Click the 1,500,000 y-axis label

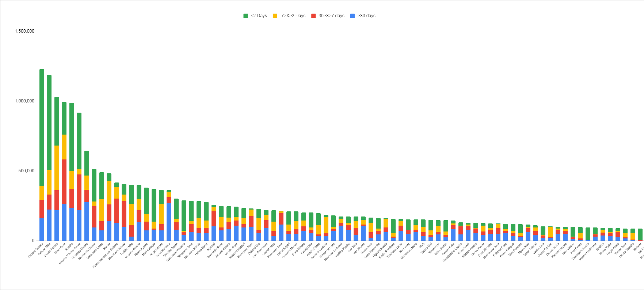click(x=24, y=31)
